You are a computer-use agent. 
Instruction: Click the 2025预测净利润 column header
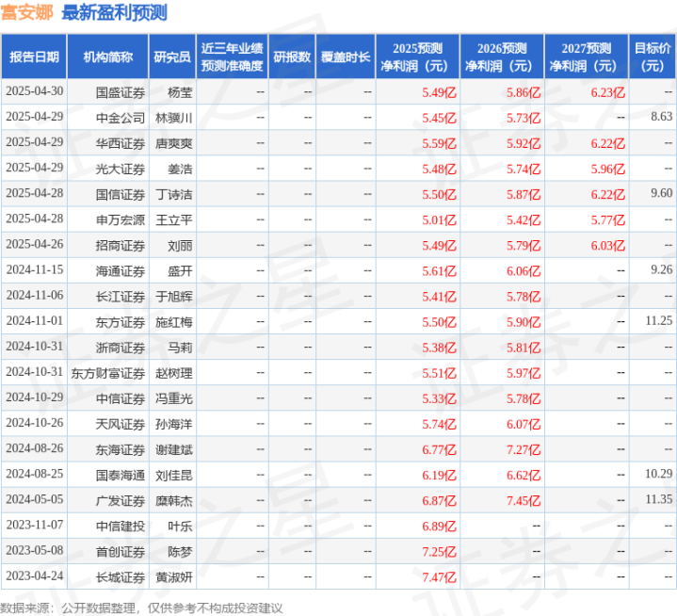point(417,57)
